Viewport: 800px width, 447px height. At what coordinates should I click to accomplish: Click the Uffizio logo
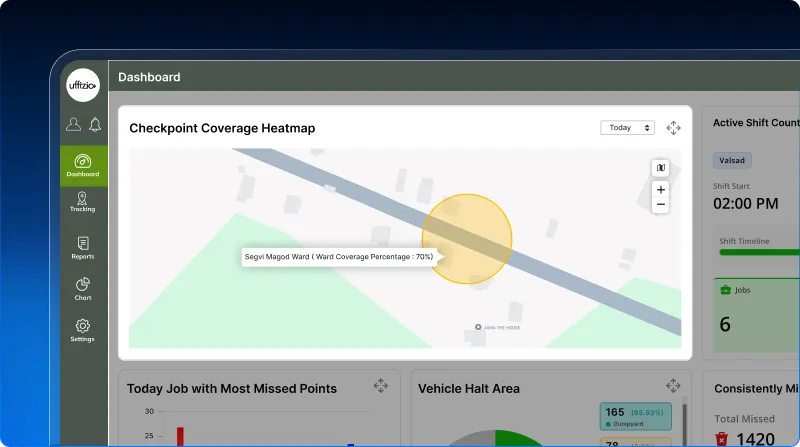pos(83,85)
